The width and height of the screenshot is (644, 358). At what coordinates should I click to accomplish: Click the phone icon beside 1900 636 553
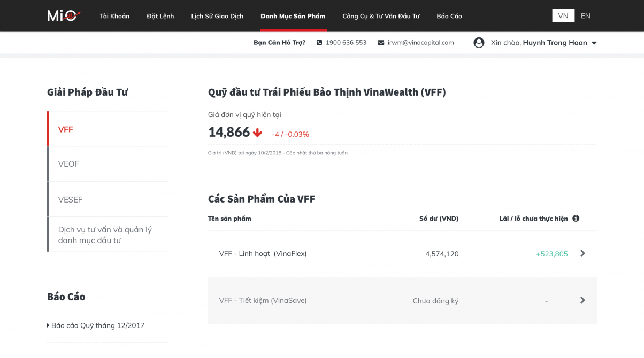point(319,43)
